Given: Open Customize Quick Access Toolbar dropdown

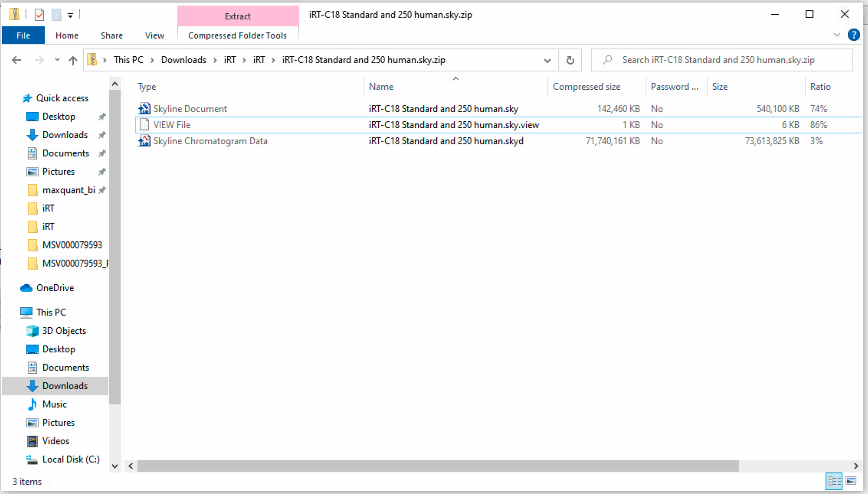Looking at the screenshot, I should click(x=70, y=15).
